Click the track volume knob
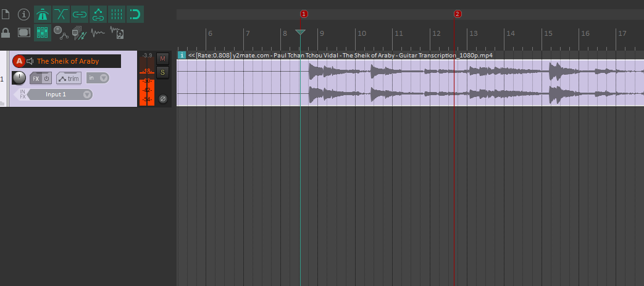This screenshot has width=644, height=286. pos(19,78)
